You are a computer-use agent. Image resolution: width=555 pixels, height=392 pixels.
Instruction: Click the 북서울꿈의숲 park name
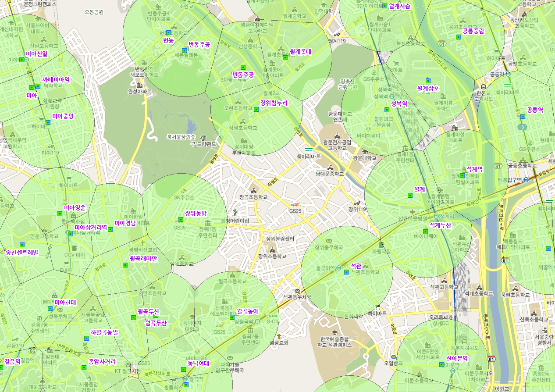pos(181,137)
